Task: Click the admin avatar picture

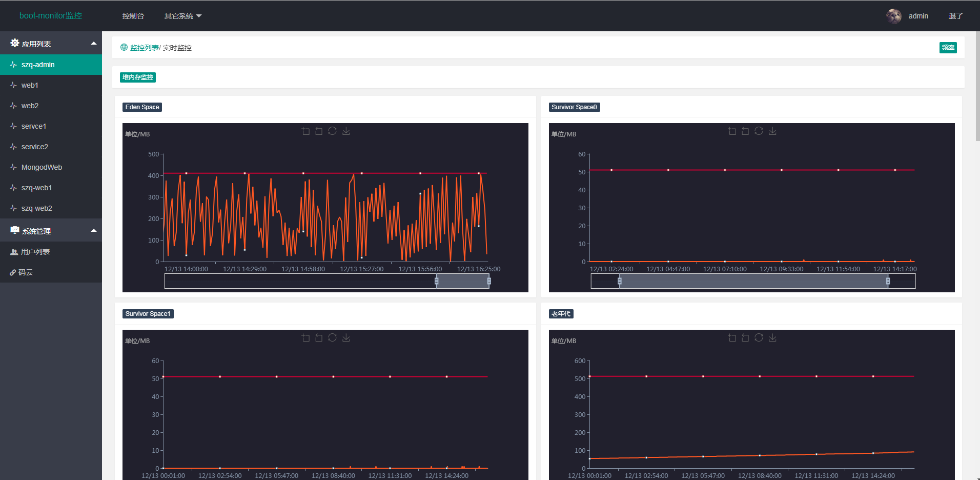Action: click(x=894, y=16)
